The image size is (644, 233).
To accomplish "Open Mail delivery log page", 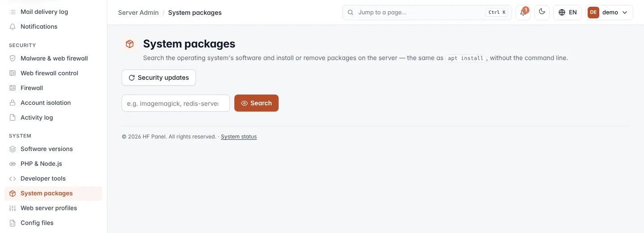I will [x=53, y=12].
